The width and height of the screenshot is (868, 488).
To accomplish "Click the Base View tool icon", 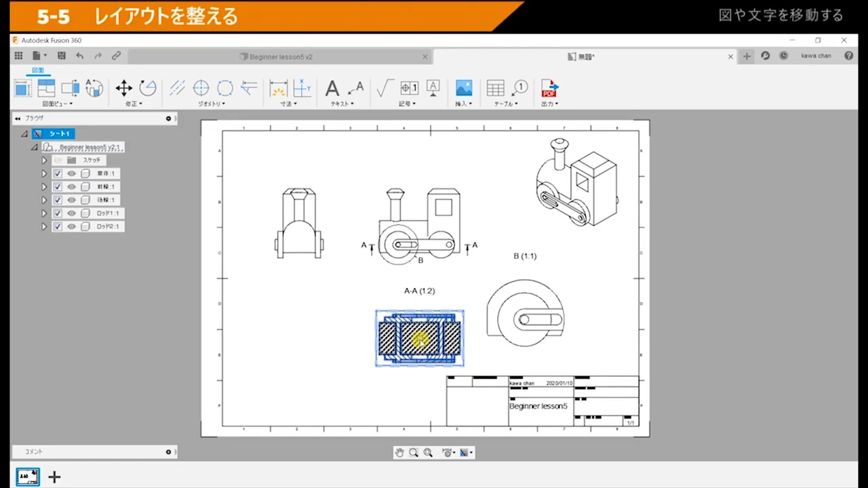I will click(22, 88).
